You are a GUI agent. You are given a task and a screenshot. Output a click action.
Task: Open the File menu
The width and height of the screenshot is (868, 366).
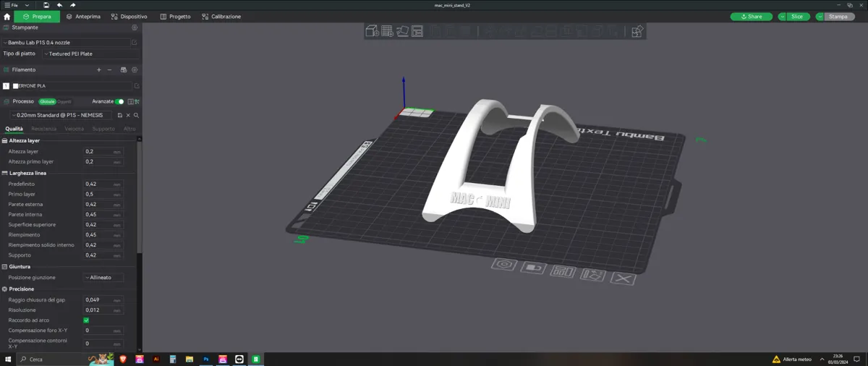coord(12,5)
